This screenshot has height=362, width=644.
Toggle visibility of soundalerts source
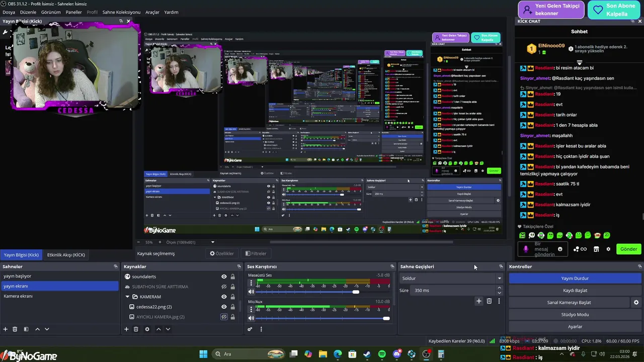tap(224, 277)
